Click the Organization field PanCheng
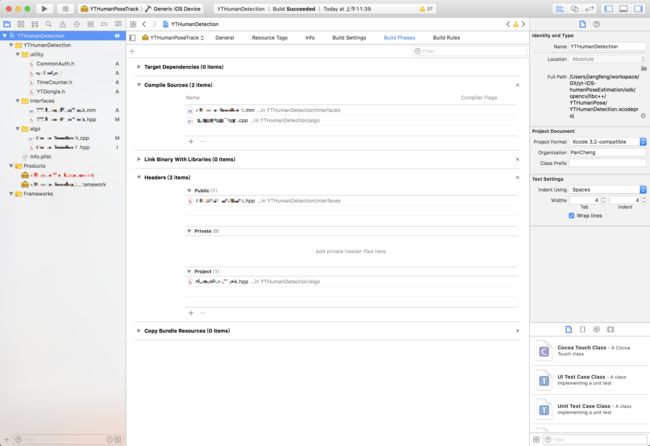The width and height of the screenshot is (650, 446). click(x=607, y=153)
